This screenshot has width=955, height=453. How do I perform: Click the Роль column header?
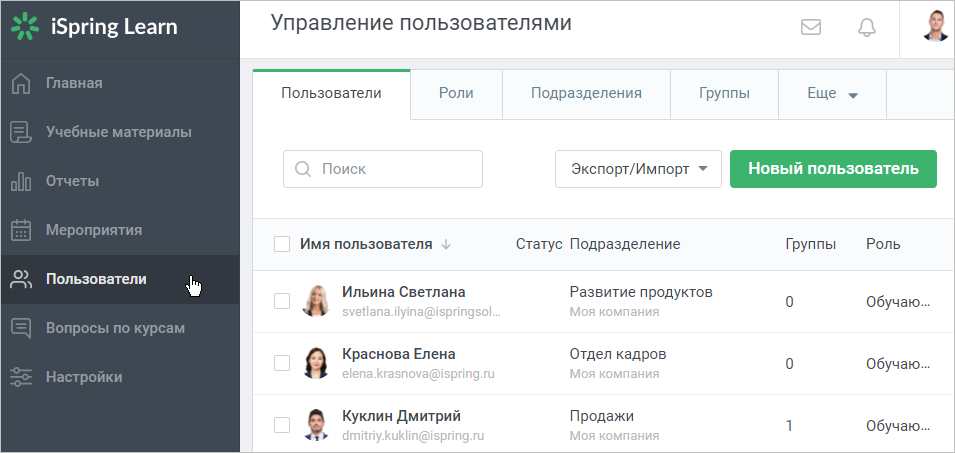pyautogui.click(x=883, y=244)
